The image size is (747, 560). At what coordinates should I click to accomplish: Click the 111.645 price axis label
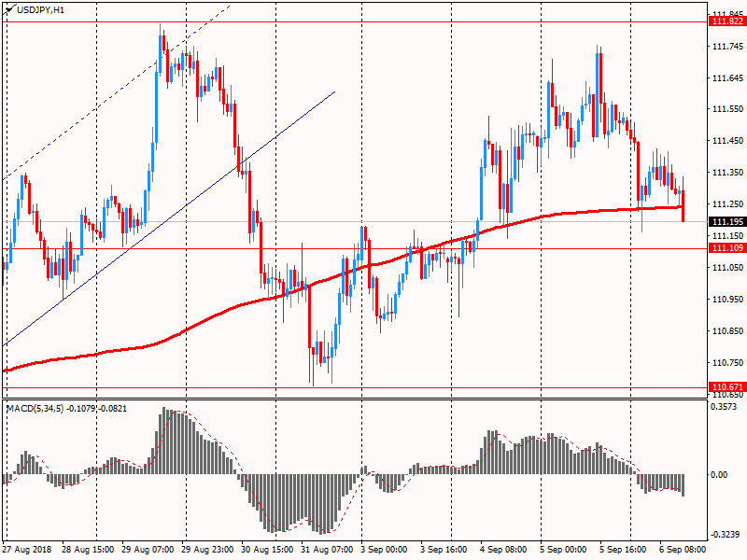727,77
